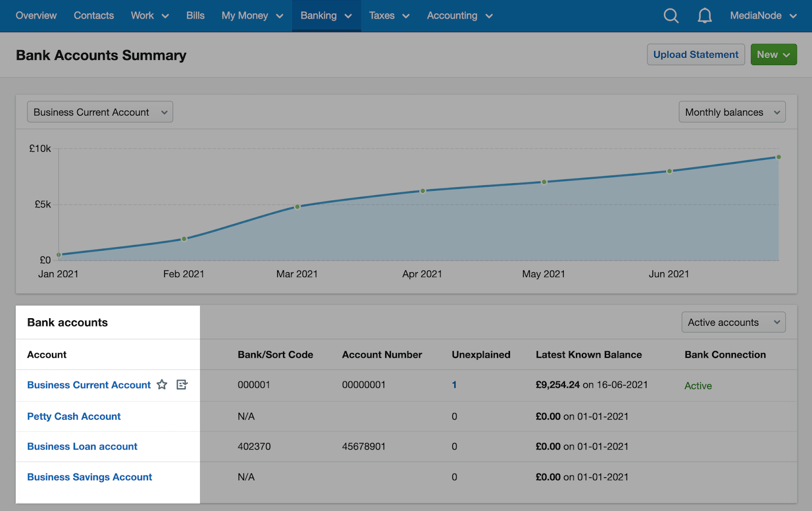
Task: Change the Active accounts filter
Action: point(733,322)
